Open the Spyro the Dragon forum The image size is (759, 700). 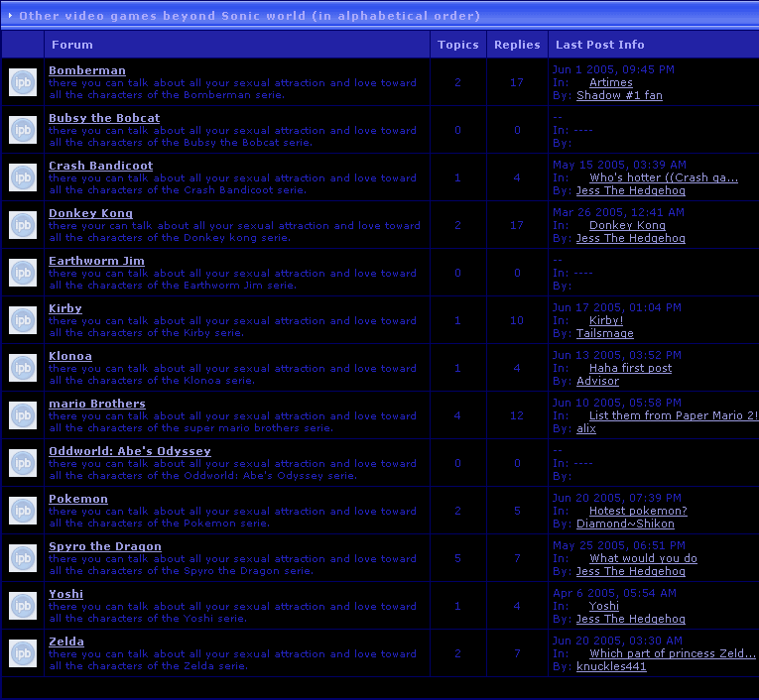[x=104, y=546]
